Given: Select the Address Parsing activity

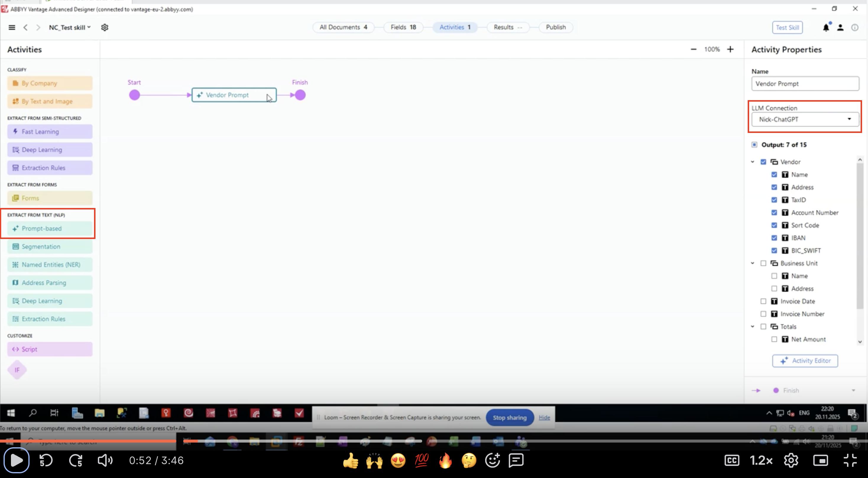Looking at the screenshot, I should (50, 282).
